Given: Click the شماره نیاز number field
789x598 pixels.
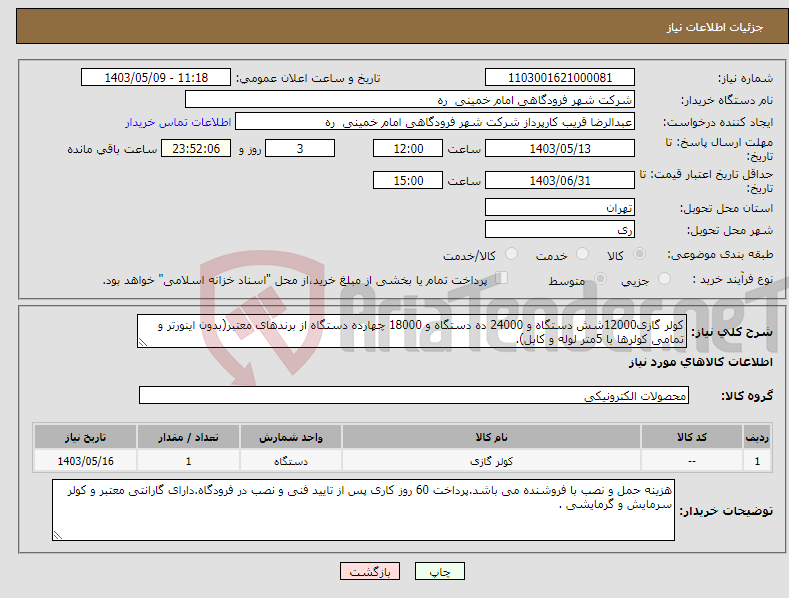Looking at the screenshot, I should pyautogui.click(x=560, y=78).
